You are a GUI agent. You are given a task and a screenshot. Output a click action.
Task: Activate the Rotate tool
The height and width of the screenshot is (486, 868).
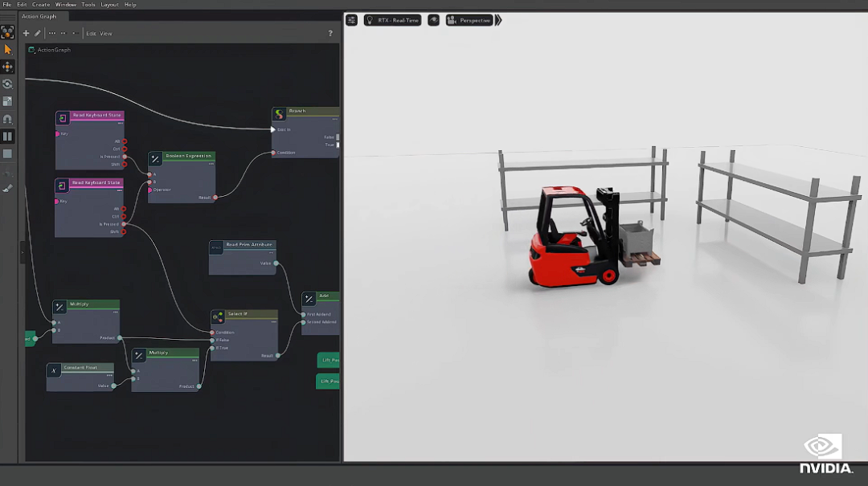tap(8, 84)
